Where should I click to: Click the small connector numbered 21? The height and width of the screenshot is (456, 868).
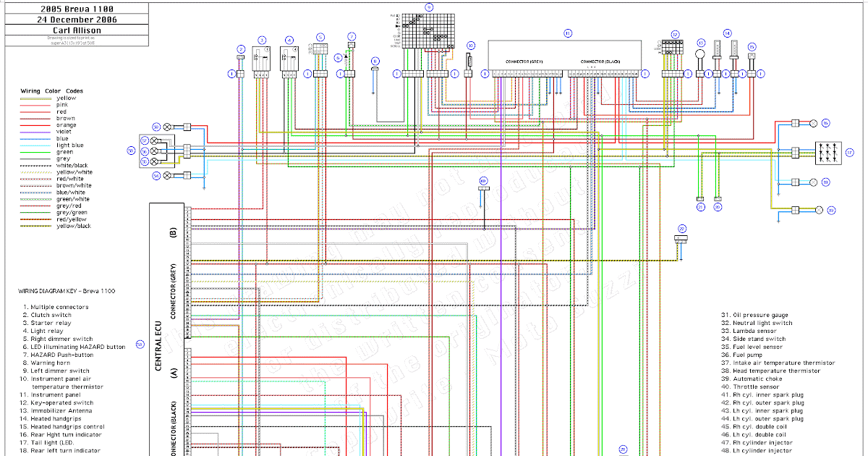(x=700, y=199)
